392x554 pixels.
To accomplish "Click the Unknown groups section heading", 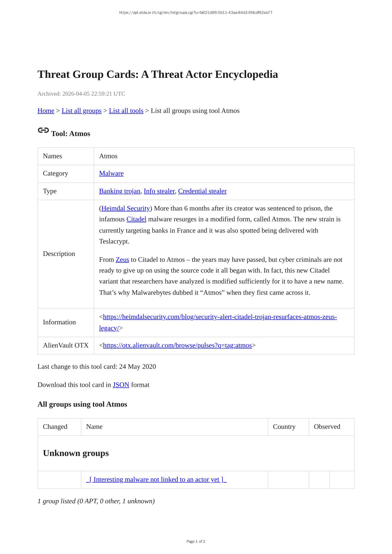I will 76,453.
